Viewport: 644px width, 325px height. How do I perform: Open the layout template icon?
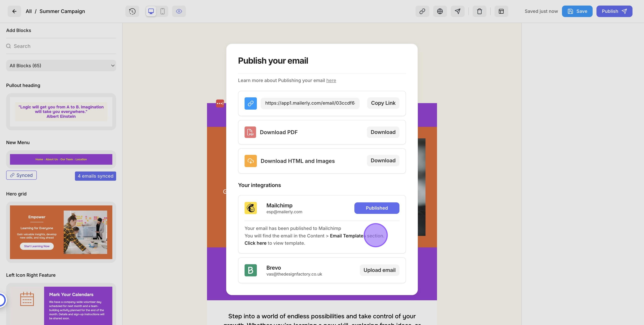click(x=501, y=11)
